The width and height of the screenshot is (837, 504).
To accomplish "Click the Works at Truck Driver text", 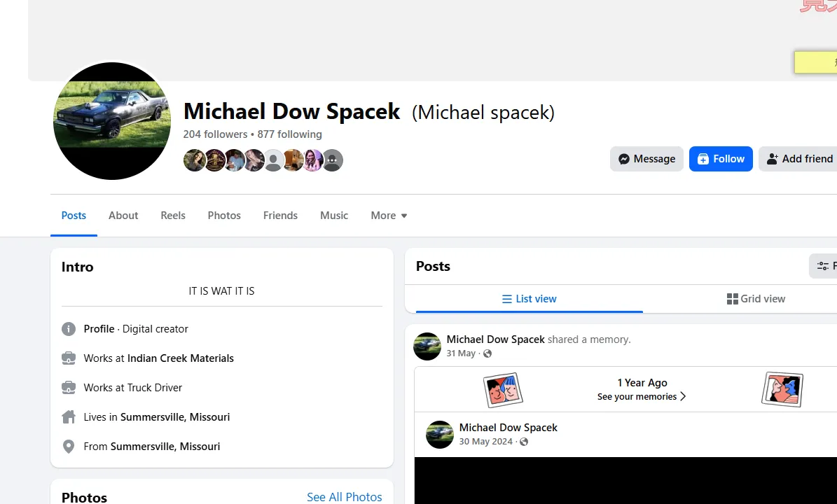I will tap(133, 388).
